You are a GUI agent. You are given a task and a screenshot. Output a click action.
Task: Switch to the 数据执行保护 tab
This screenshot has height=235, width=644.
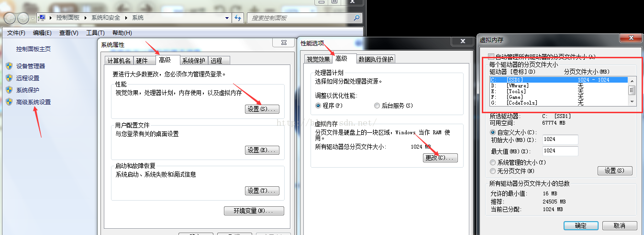coord(376,59)
